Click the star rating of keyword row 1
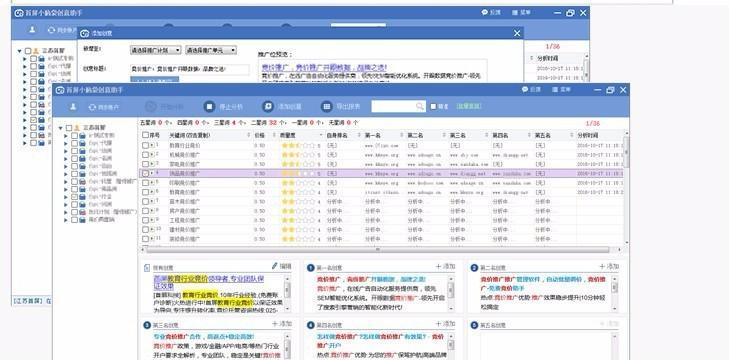The width and height of the screenshot is (729, 360). [x=298, y=145]
